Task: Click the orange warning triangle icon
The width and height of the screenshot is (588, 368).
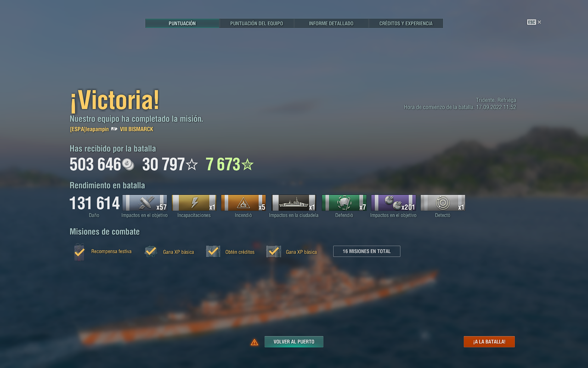Action: pos(254,342)
